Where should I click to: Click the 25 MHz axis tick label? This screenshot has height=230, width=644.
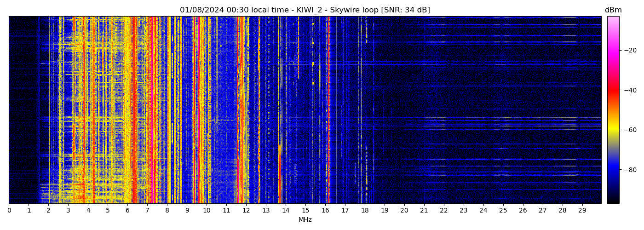pyautogui.click(x=503, y=211)
